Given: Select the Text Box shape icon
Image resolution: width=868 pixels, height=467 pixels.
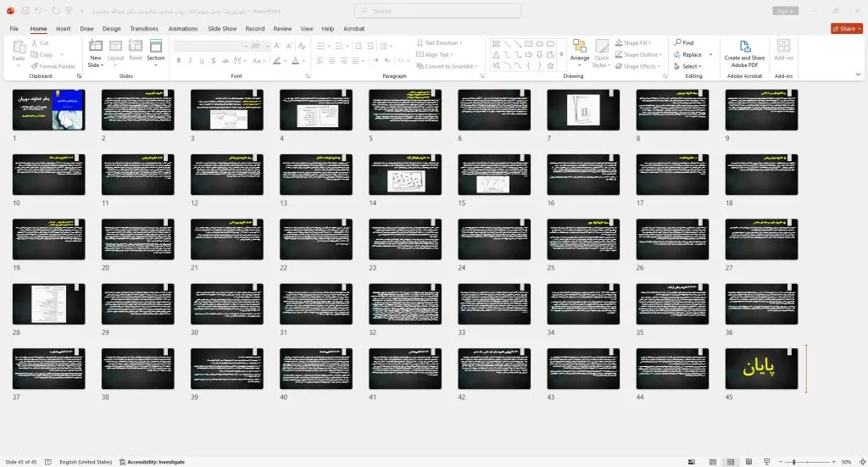Looking at the screenshot, I should [x=496, y=44].
